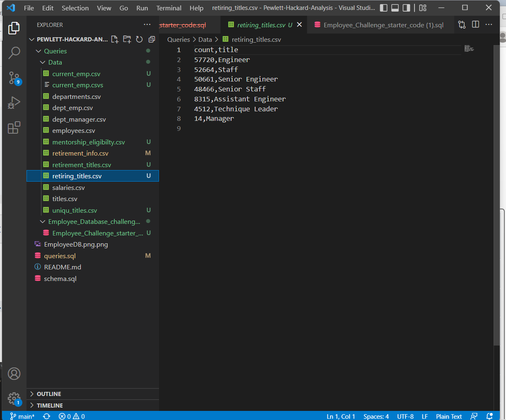Refresh the explorer file list

point(139,39)
